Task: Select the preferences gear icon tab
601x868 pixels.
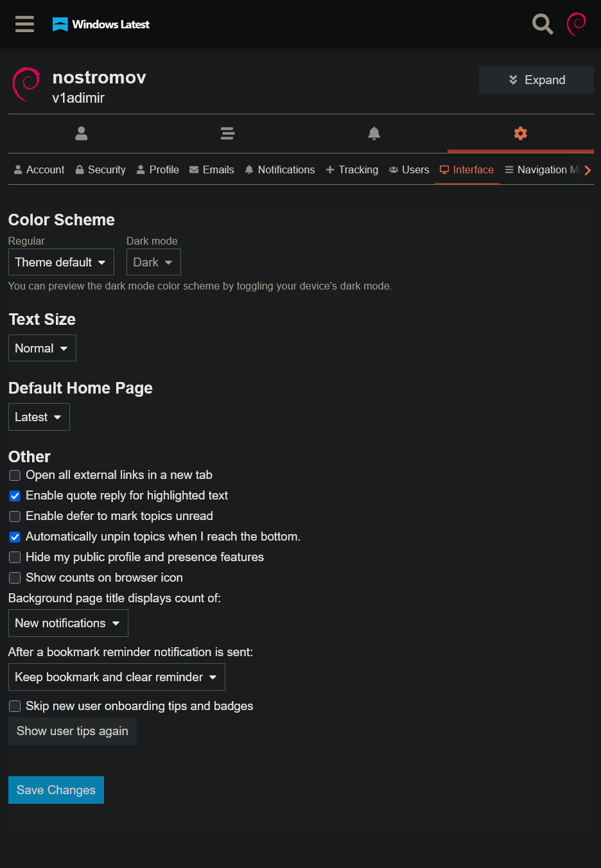Action: tap(521, 134)
